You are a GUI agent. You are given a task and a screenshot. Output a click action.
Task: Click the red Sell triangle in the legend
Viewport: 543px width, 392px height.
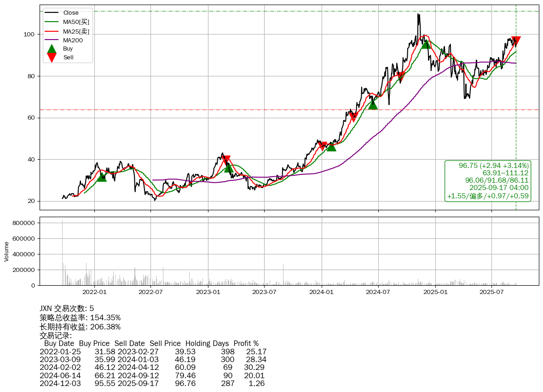coord(52,58)
